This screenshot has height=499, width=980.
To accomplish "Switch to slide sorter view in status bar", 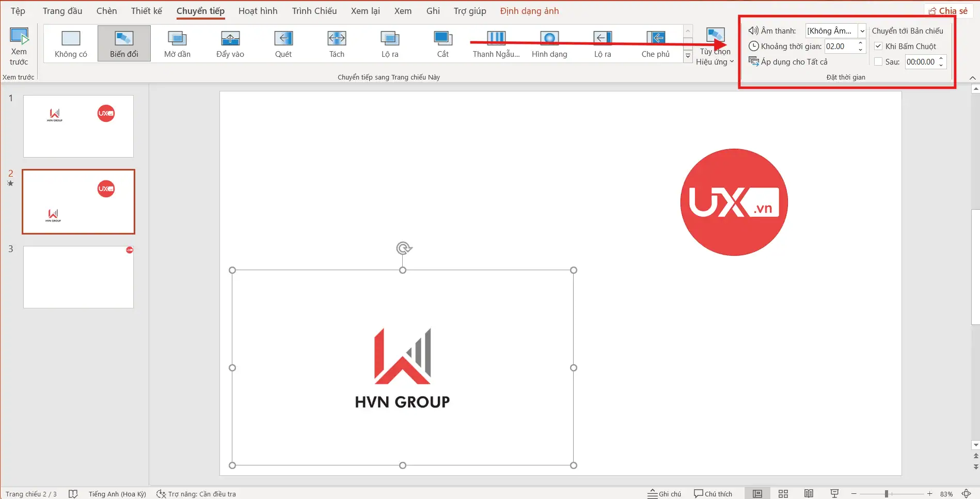I will [783, 494].
